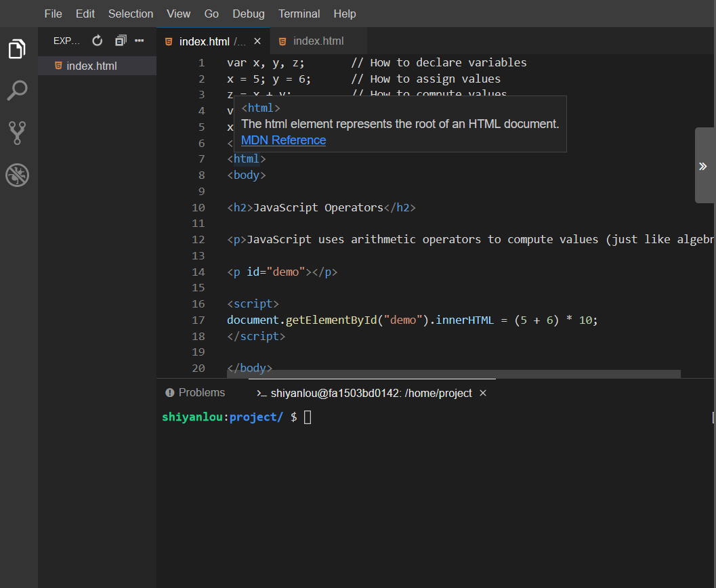
Task: Switch to the second index.html tab
Action: 318,41
